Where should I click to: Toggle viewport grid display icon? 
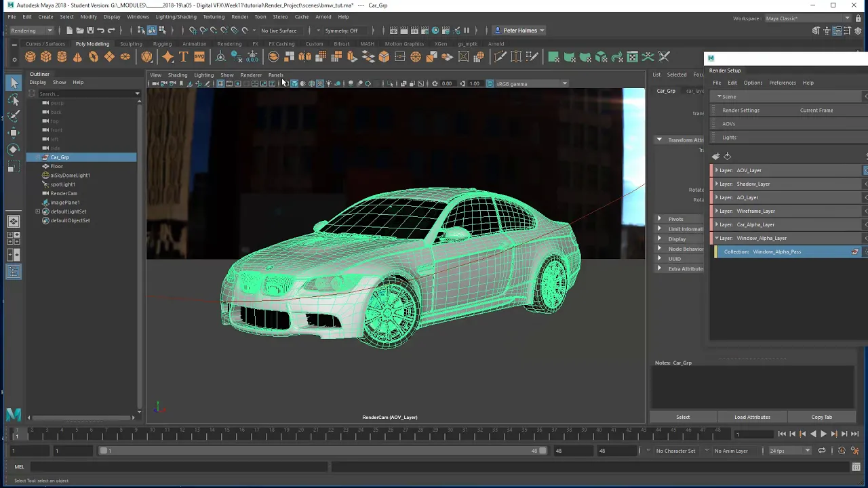(220, 83)
